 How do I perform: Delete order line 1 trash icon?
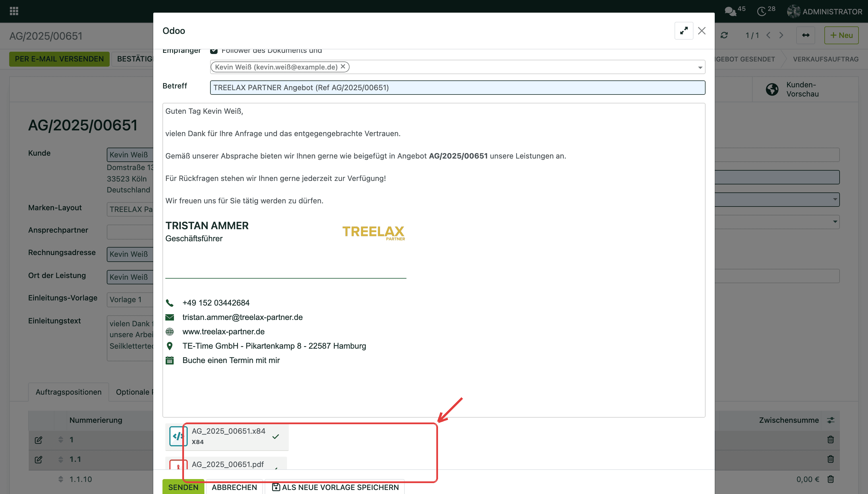pyautogui.click(x=830, y=439)
